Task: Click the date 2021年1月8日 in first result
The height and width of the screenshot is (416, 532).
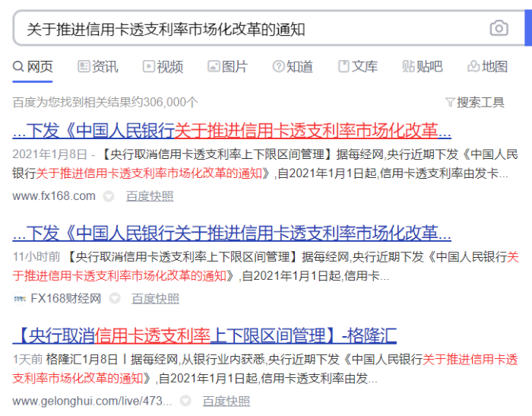Action: click(50, 154)
